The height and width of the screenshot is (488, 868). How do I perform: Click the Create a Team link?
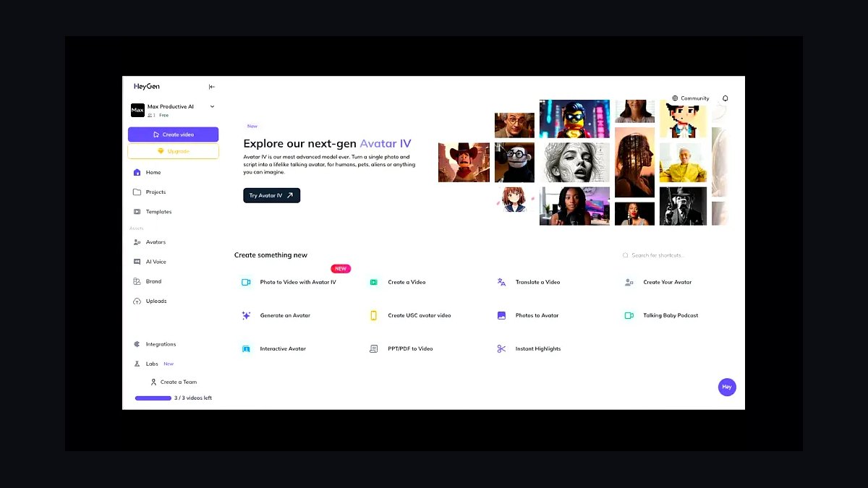point(174,382)
